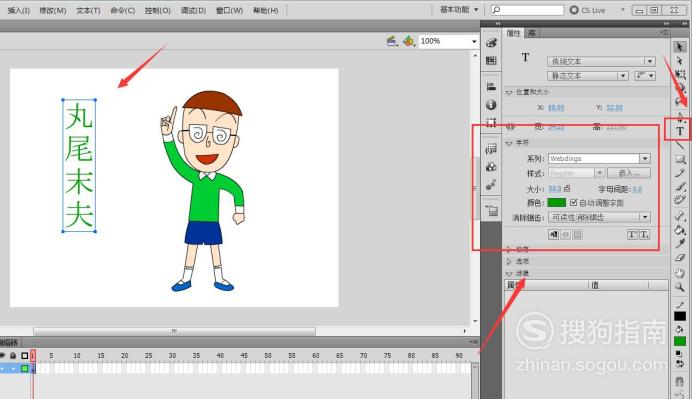Viewport: 692px width, 399px height.
Task: Open the Debug menu (调试)
Action: [193, 10]
